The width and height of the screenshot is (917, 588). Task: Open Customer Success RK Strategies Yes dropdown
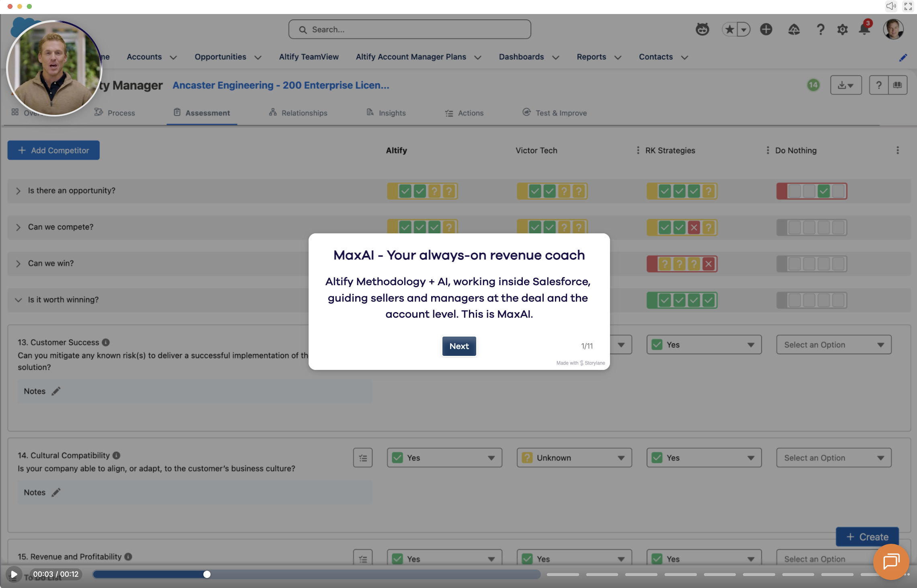click(704, 345)
